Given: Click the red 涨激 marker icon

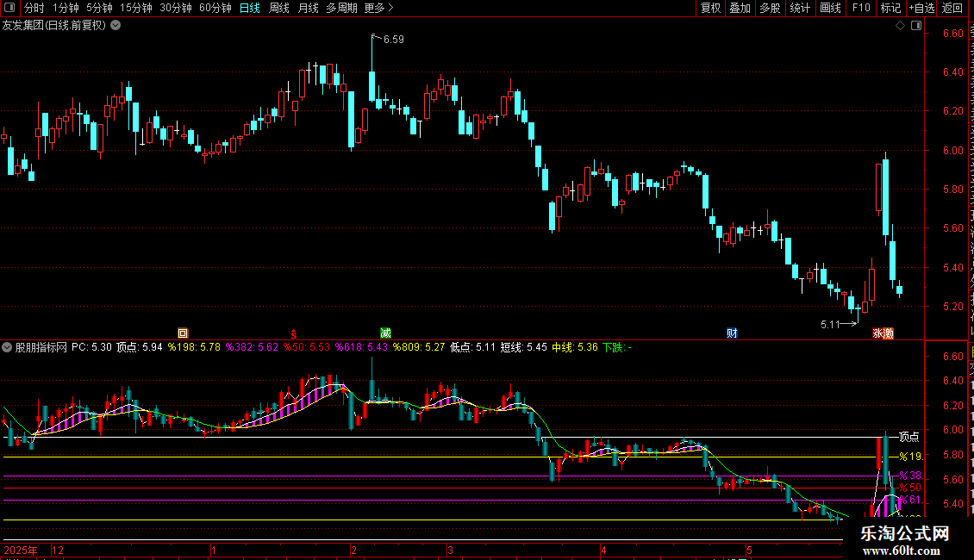Looking at the screenshot, I should (883, 333).
